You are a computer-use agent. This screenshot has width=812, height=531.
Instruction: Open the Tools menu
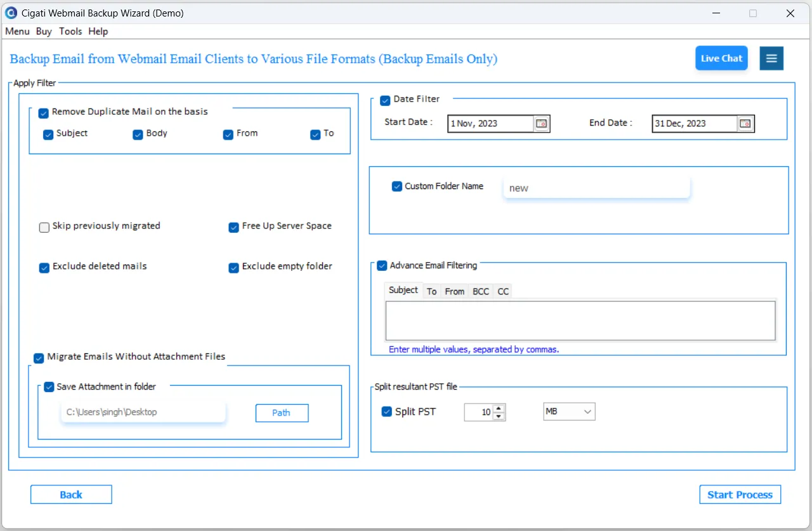70,31
